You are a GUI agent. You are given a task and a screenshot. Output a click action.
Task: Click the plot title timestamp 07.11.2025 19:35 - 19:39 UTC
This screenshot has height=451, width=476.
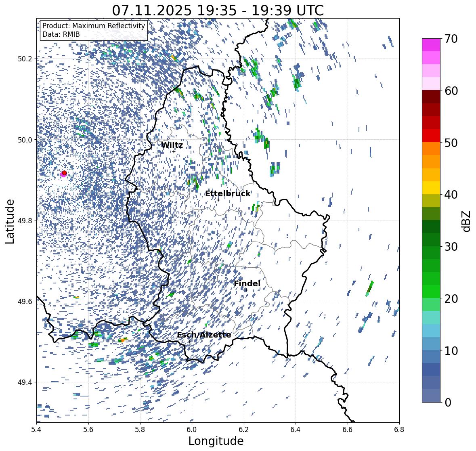(x=218, y=10)
